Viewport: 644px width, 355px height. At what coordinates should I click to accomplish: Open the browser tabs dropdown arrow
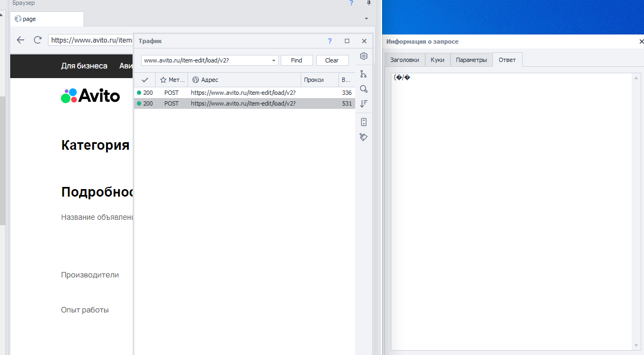pyautogui.click(x=366, y=18)
